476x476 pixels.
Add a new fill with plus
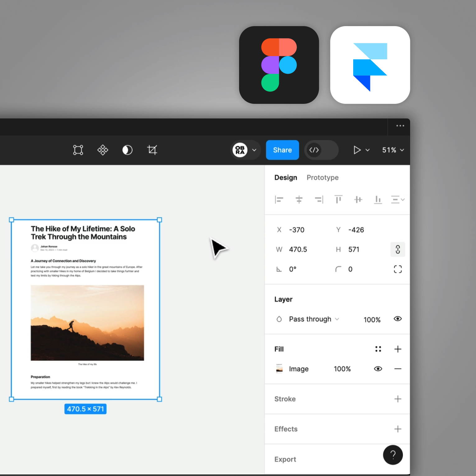point(398,349)
